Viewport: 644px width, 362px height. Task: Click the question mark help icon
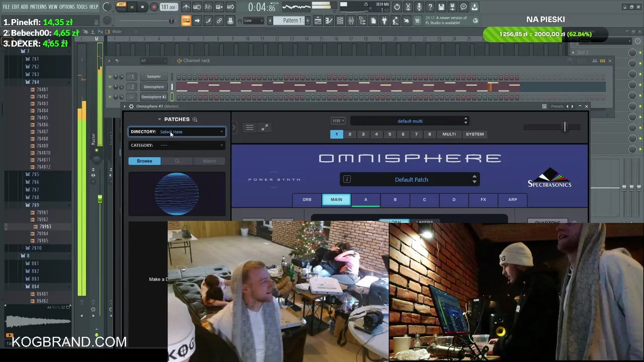point(430,7)
